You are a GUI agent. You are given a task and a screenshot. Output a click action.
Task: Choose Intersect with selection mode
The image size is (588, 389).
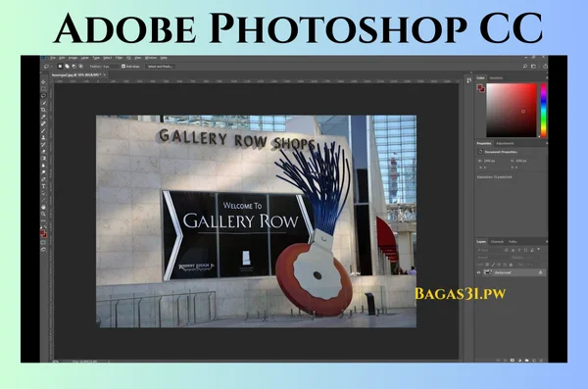(x=81, y=67)
